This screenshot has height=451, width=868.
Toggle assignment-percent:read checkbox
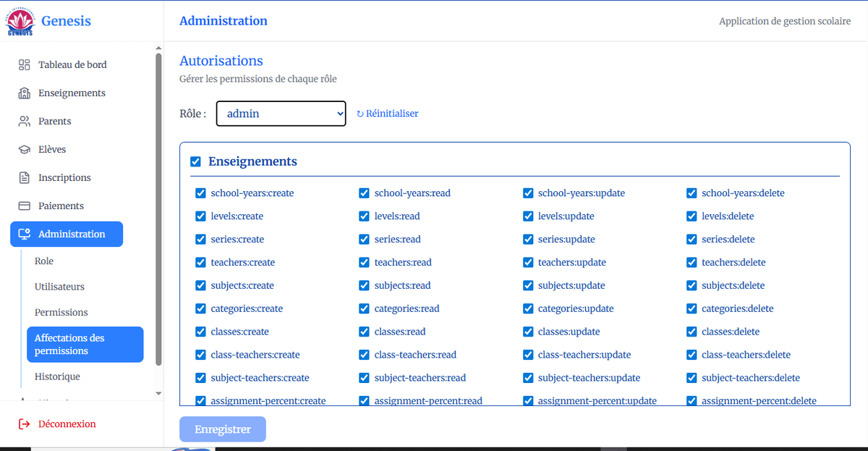(364, 400)
